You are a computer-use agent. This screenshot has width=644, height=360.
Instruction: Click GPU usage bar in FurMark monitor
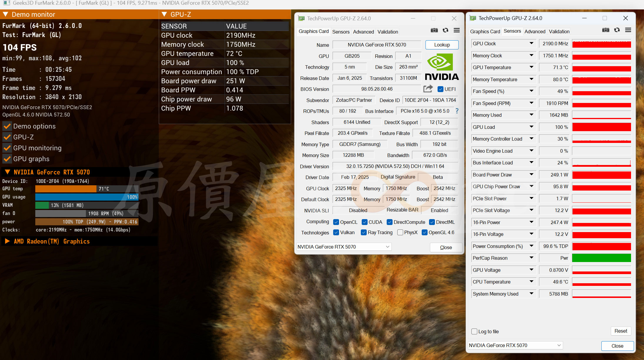click(87, 197)
